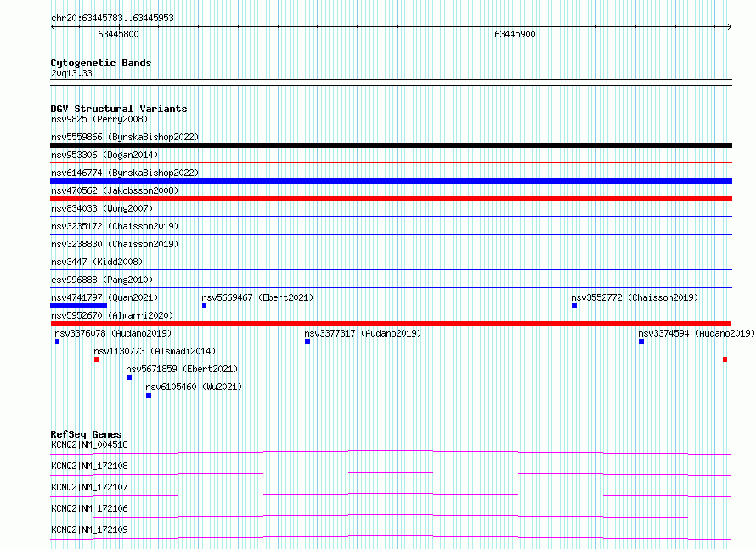Viewport: 756px width, 549px height.
Task: Open KCNQ2|NM_172106 gene label
Action: (x=90, y=508)
